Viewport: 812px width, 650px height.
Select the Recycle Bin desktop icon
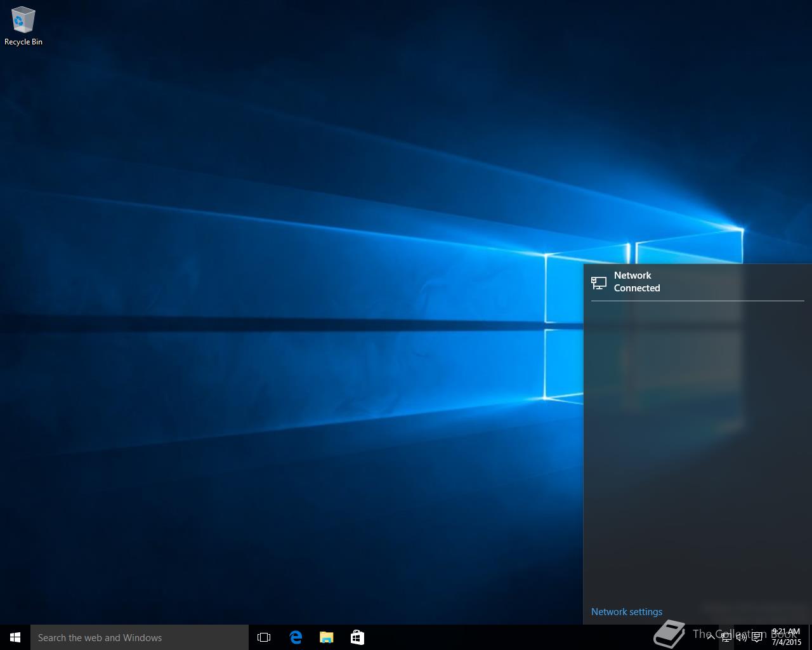(x=23, y=27)
